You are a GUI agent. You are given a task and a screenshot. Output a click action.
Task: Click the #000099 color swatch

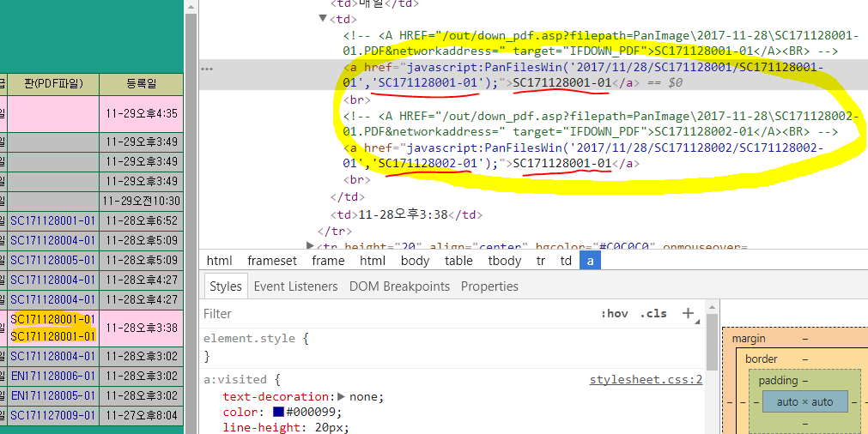[x=279, y=412]
